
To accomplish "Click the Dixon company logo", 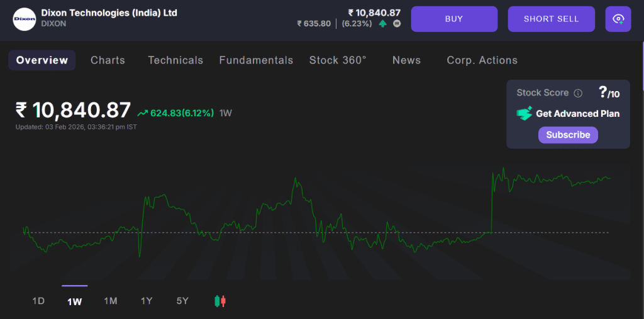I will click(x=25, y=19).
